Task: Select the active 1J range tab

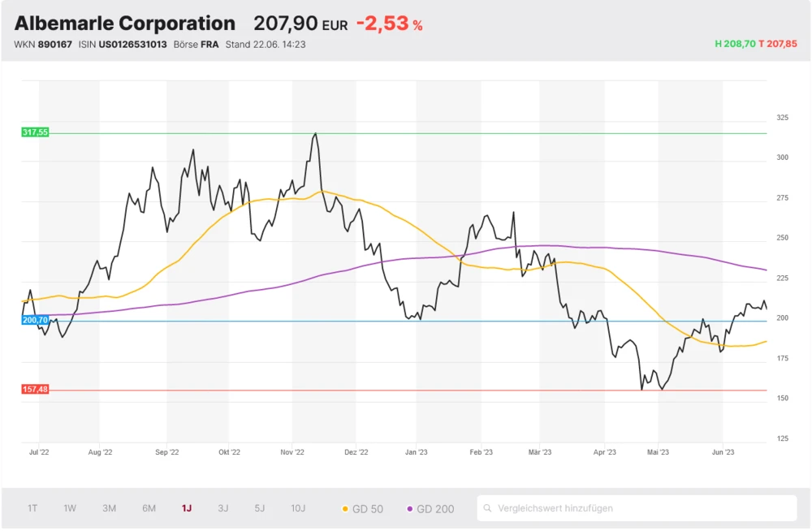Action: 187,508
